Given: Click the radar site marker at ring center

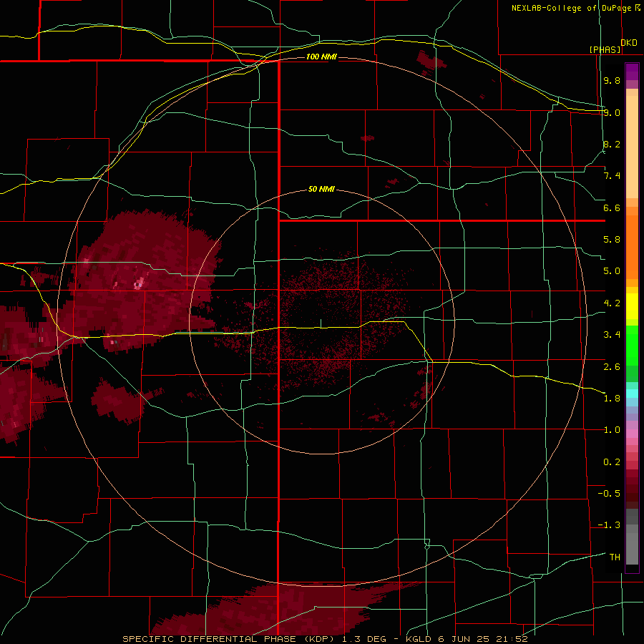Looking at the screenshot, I should click(321, 323).
